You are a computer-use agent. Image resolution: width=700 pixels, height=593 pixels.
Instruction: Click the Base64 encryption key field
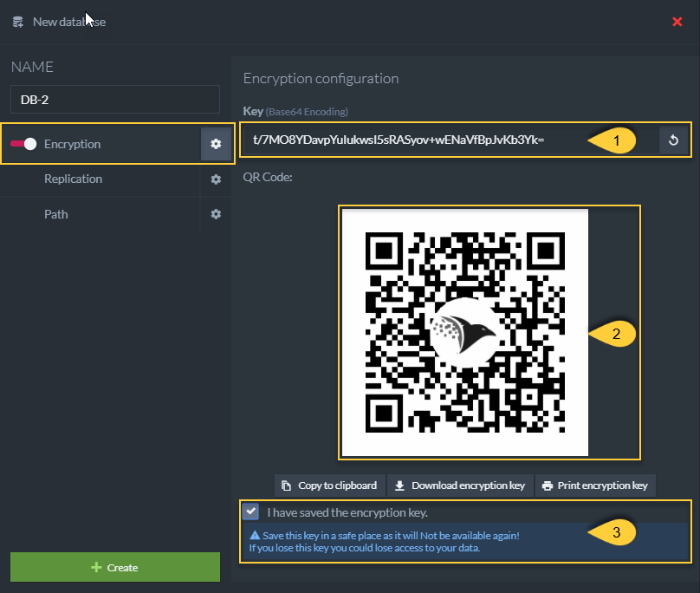[450, 140]
